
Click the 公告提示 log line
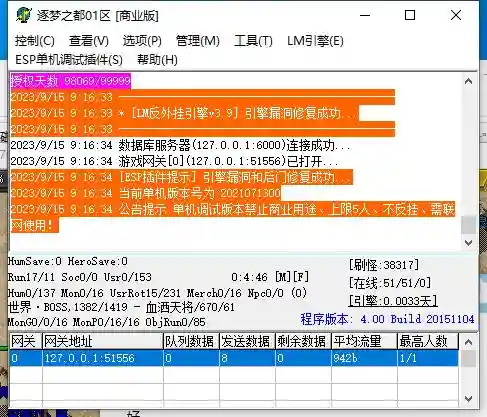tap(233, 217)
